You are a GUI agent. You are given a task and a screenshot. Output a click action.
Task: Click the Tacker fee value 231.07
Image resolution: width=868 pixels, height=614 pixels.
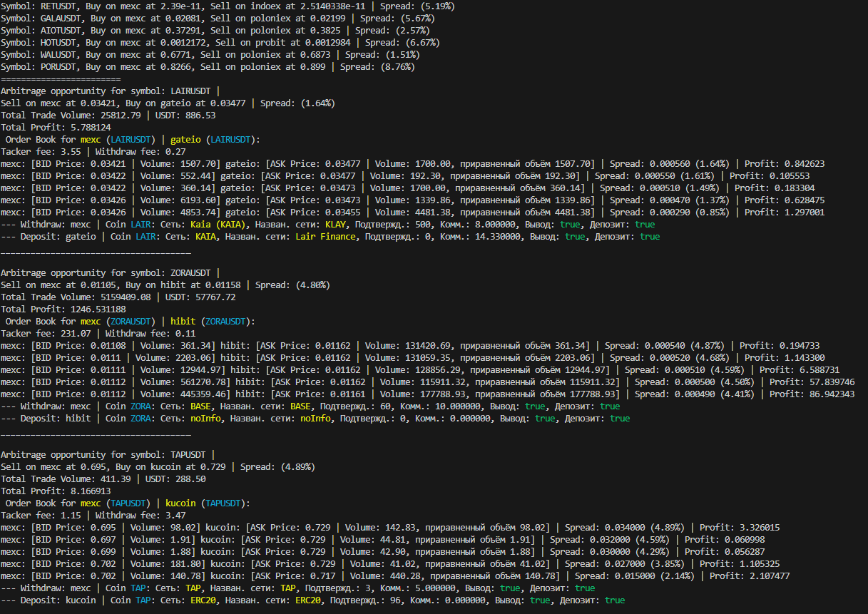click(x=77, y=333)
